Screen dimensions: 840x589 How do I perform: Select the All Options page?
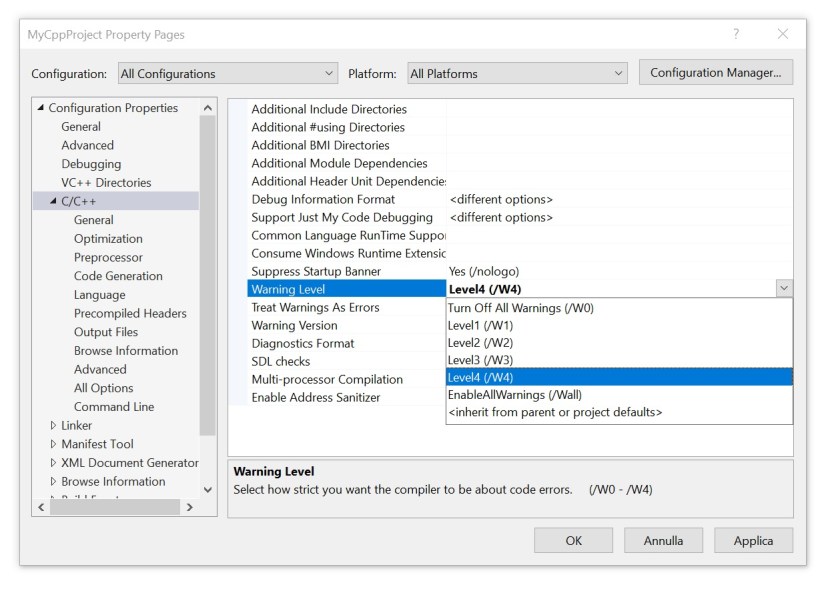tap(103, 388)
